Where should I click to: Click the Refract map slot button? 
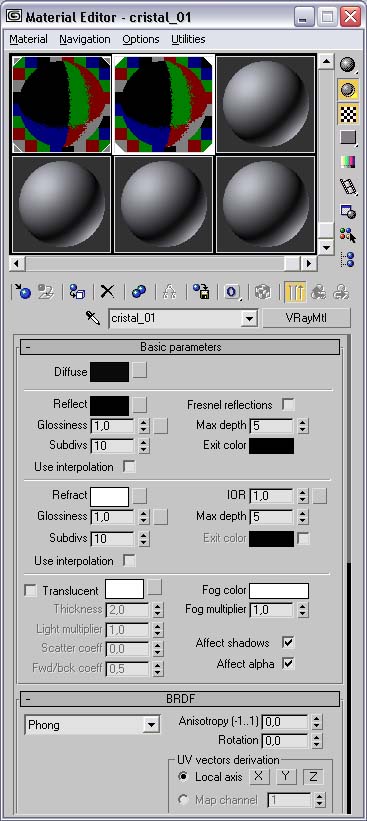pos(139,495)
